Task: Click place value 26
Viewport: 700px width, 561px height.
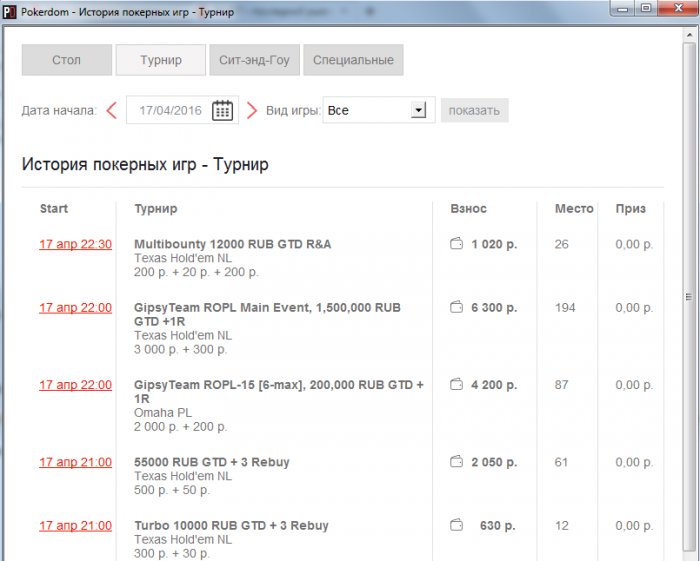Action: [x=562, y=244]
